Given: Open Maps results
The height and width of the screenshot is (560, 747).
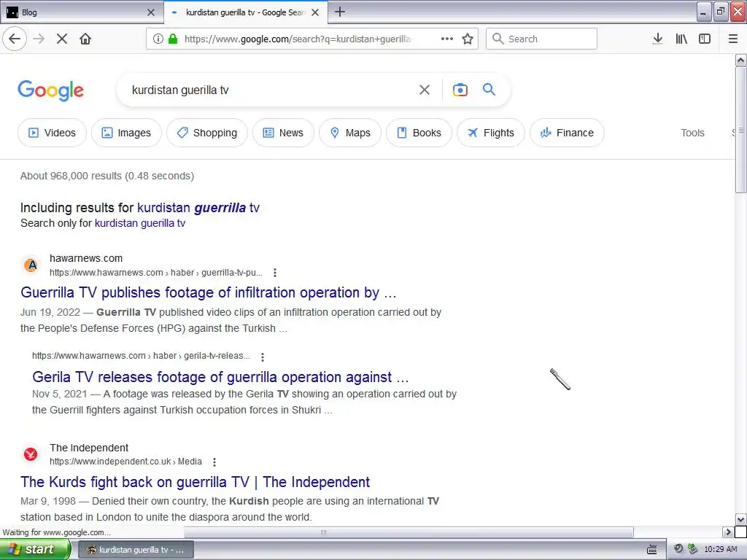Looking at the screenshot, I should pyautogui.click(x=349, y=133).
